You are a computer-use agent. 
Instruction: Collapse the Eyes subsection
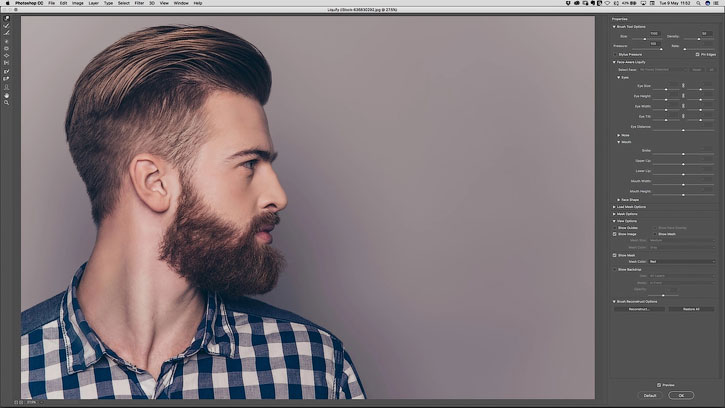point(619,77)
